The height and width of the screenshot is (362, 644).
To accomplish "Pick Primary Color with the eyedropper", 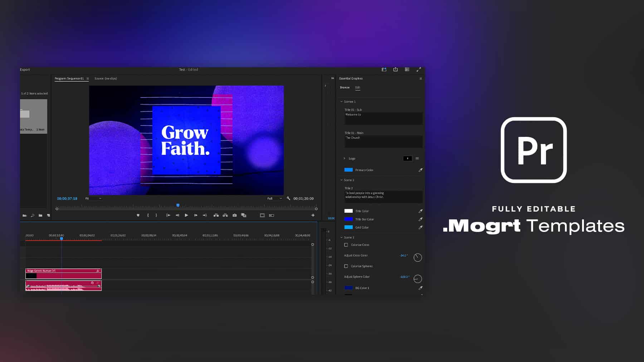I will (x=420, y=170).
